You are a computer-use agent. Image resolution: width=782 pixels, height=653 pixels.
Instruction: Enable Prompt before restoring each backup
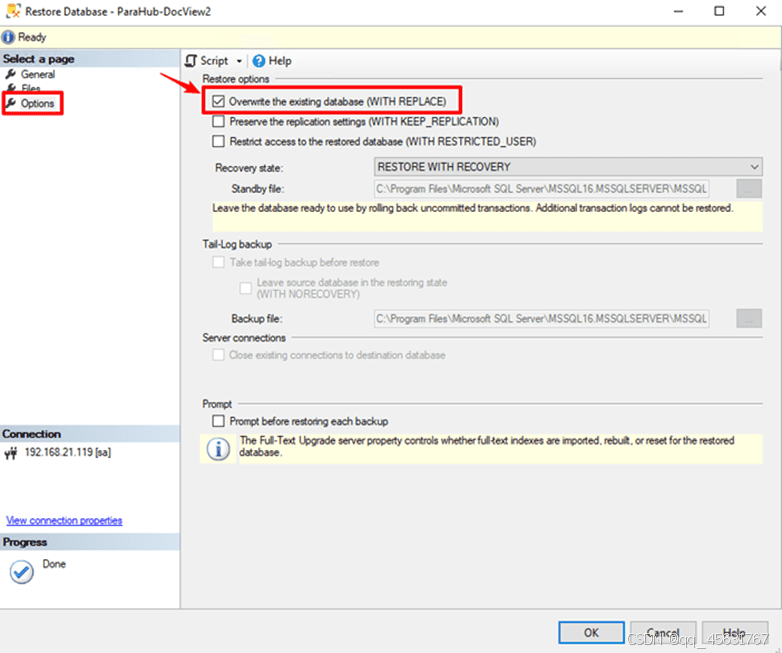219,422
